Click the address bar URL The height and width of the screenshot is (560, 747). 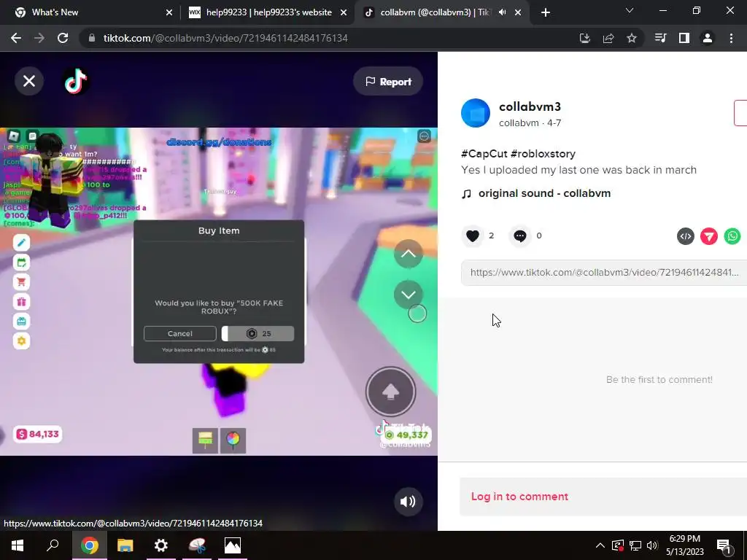(x=225, y=38)
